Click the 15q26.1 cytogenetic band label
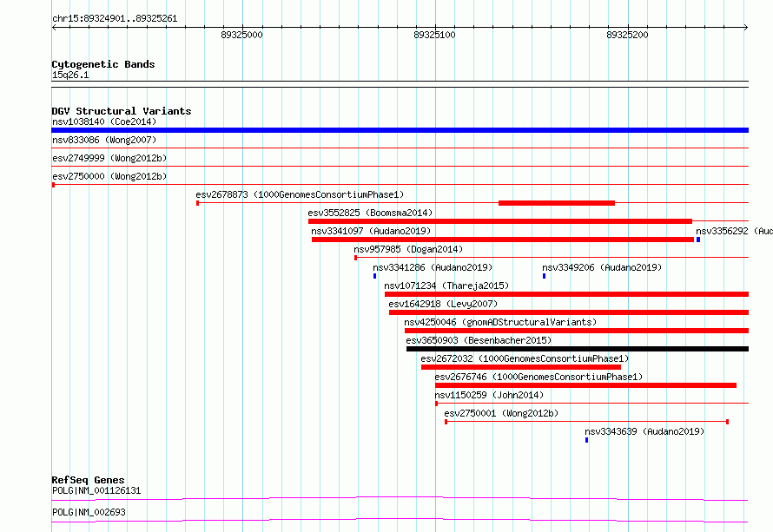 [70, 76]
